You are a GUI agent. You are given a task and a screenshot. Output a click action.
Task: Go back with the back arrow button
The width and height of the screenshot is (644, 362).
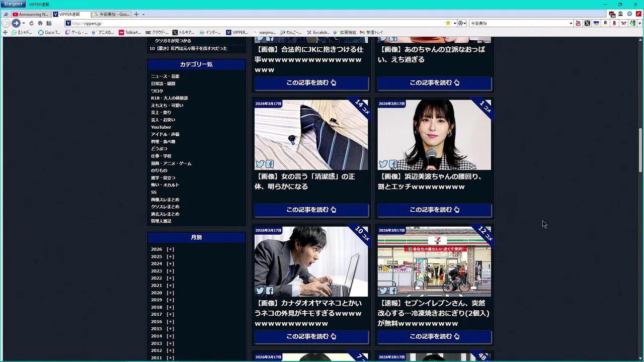click(x=6, y=23)
